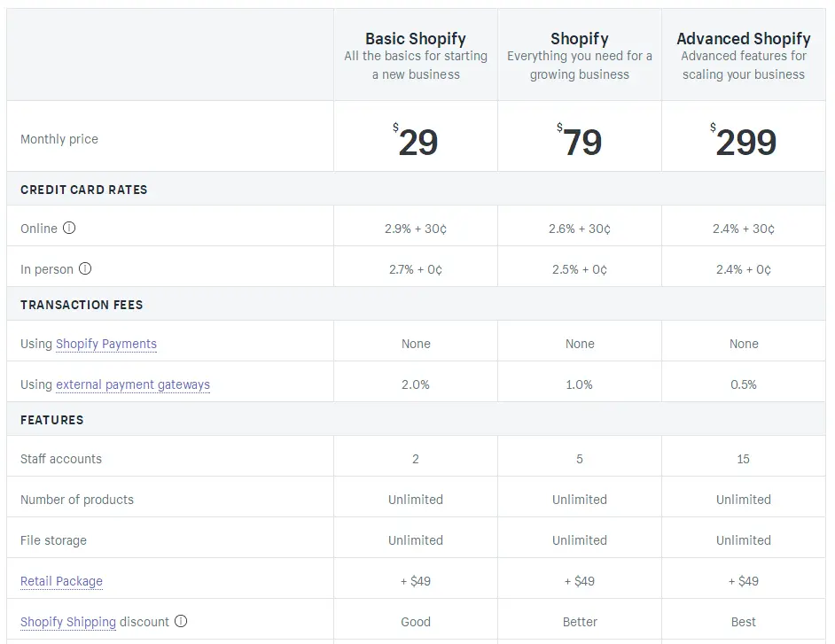This screenshot has height=644, width=835.
Task: Click the info icon next to In person
Action: click(85, 268)
